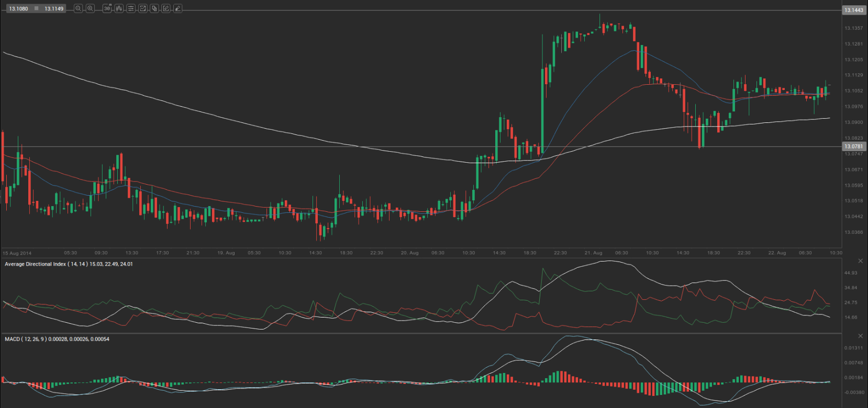Open the candlestick chart type selector
The width and height of the screenshot is (868, 408).
(x=119, y=8)
